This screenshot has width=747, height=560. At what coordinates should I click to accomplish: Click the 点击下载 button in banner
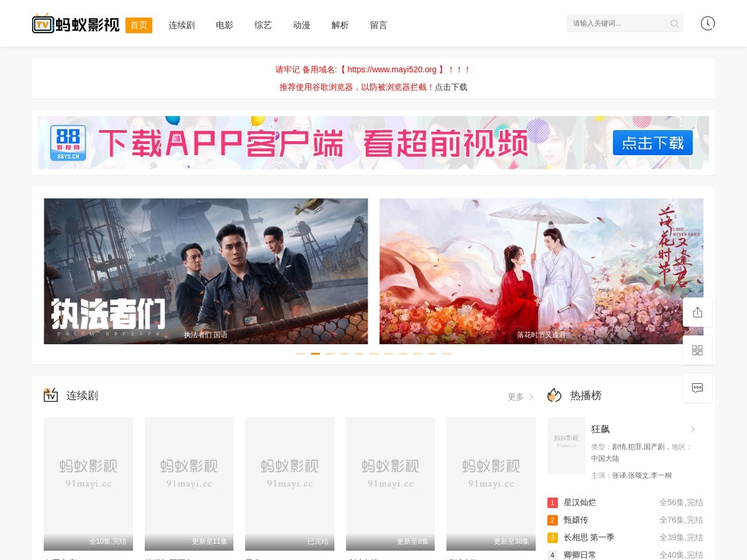click(x=652, y=143)
